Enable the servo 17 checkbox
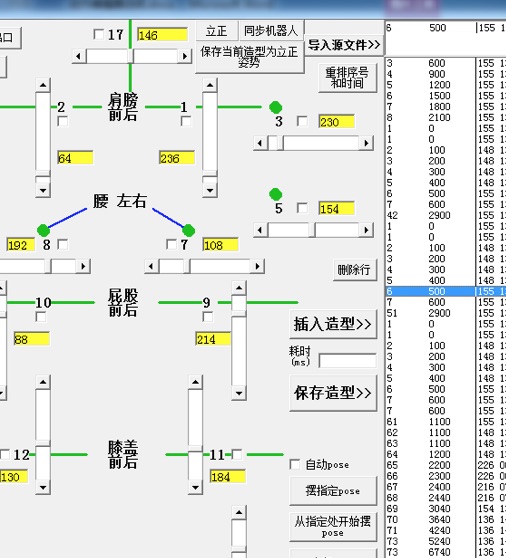 tap(99, 35)
